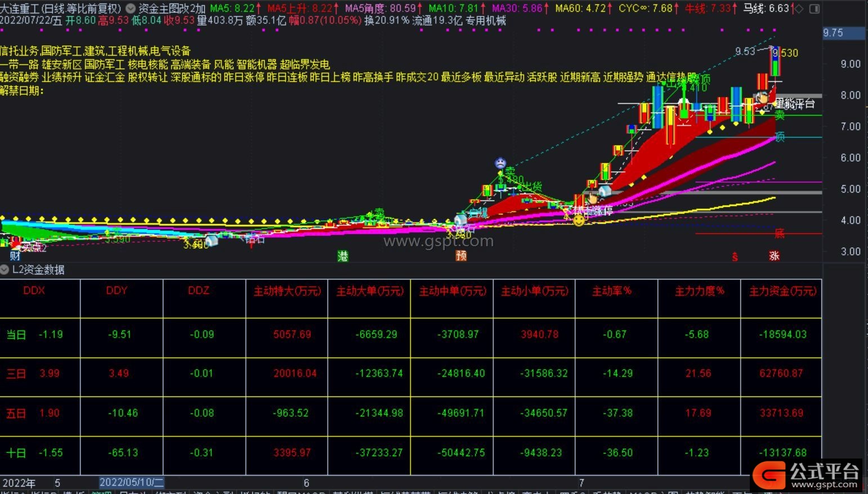
Task: Click the 当日 row label
Action: click(x=16, y=335)
